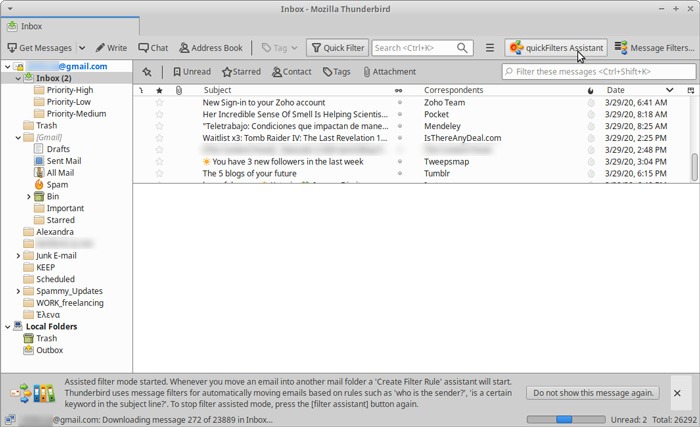Select the Inbox tab
This screenshot has height=427, width=700.
pyautogui.click(x=70, y=26)
